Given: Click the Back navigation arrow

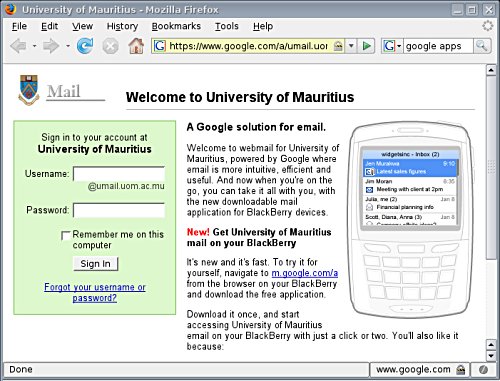Looking at the screenshot, I should (18, 46).
